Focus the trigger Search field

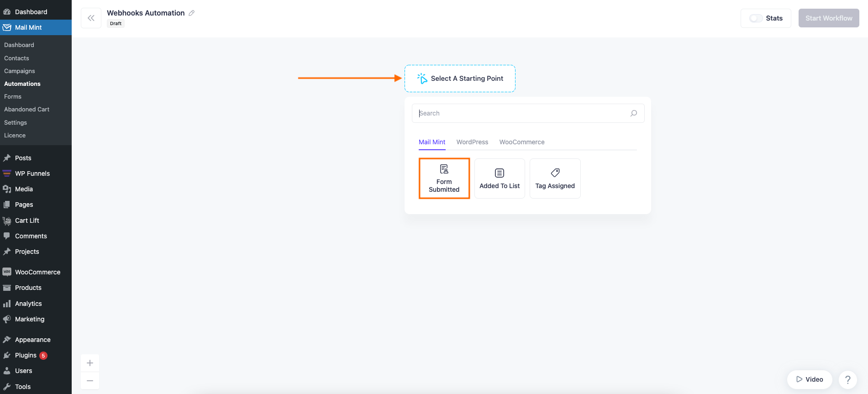tap(528, 113)
